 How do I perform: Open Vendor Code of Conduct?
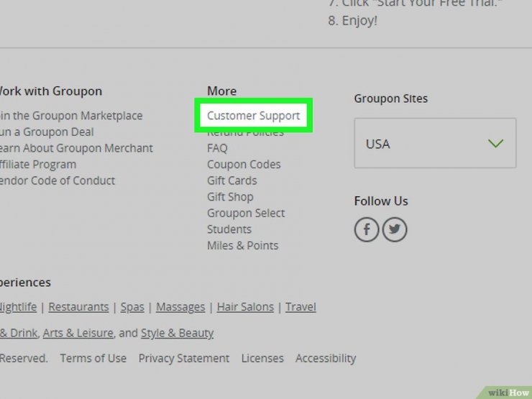[58, 180]
